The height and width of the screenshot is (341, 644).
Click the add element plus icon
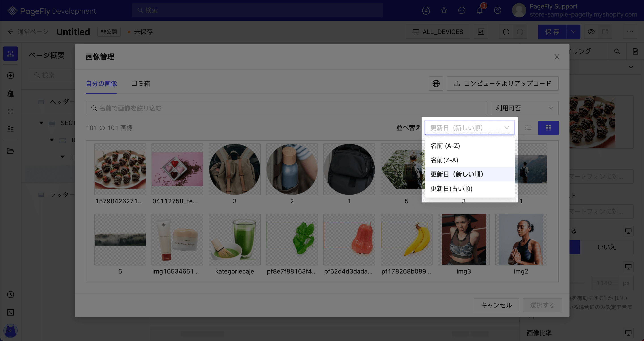[11, 75]
